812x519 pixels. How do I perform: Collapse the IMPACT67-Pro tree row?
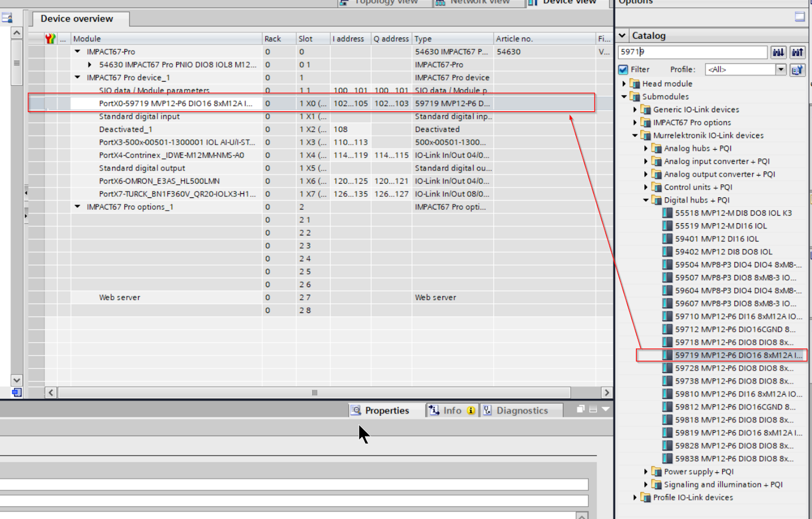pyautogui.click(x=78, y=52)
